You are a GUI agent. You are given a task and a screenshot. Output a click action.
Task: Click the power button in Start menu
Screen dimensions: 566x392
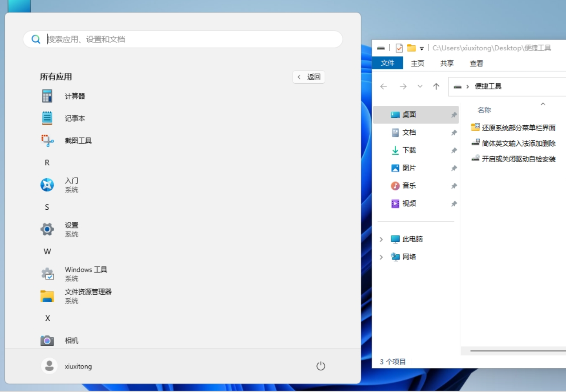(321, 366)
